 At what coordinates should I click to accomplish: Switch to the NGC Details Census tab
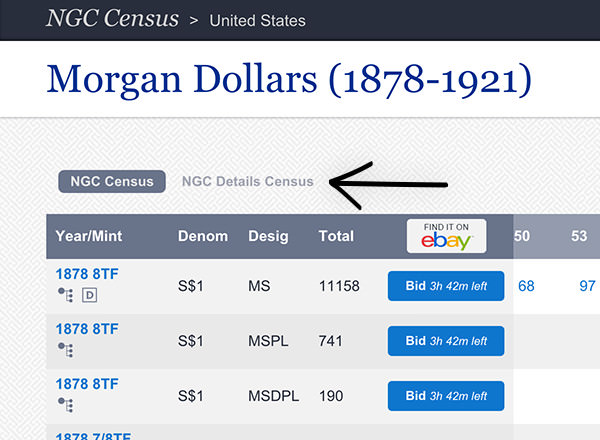[x=247, y=181]
